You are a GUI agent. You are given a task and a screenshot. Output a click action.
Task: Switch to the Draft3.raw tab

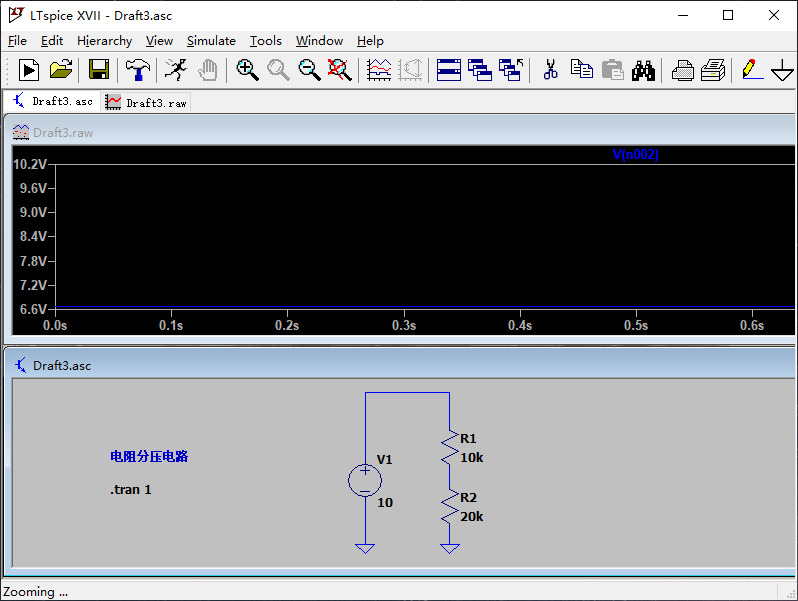[x=146, y=102]
